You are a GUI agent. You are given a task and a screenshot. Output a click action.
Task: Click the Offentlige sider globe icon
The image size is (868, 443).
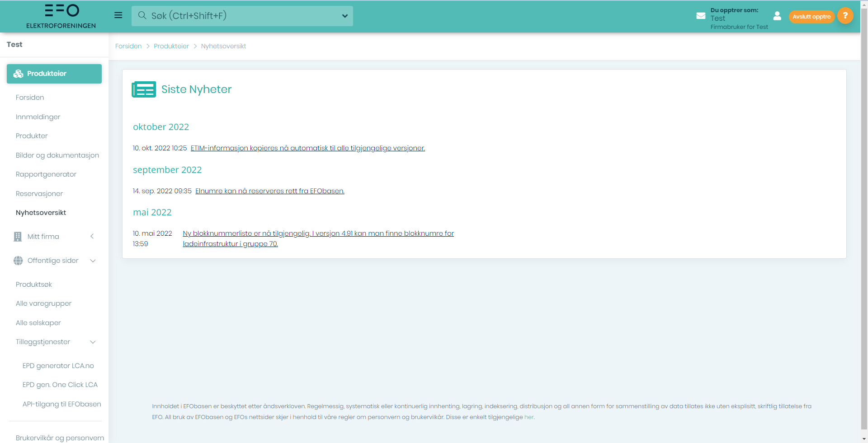point(18,261)
